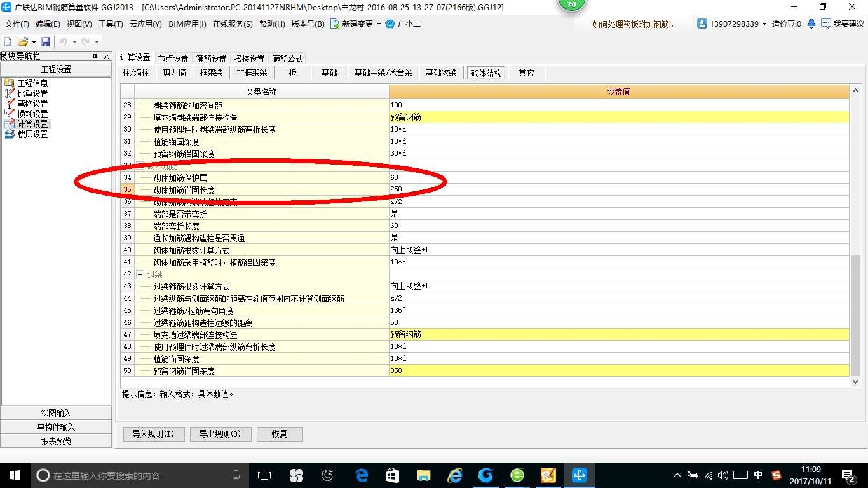Open the 帮助(H) menu

point(272,24)
